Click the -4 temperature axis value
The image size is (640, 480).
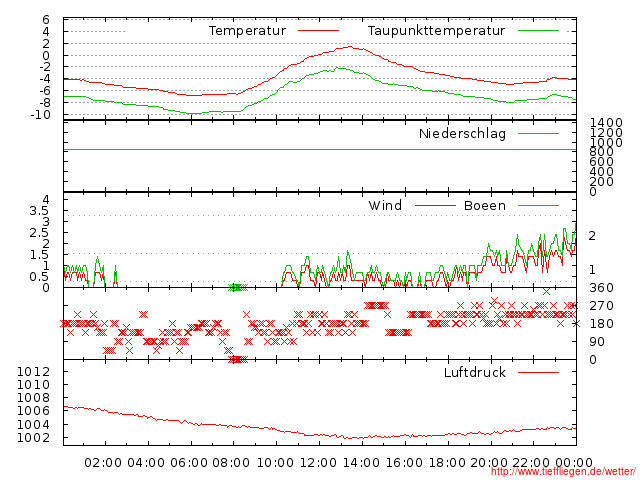(x=44, y=79)
